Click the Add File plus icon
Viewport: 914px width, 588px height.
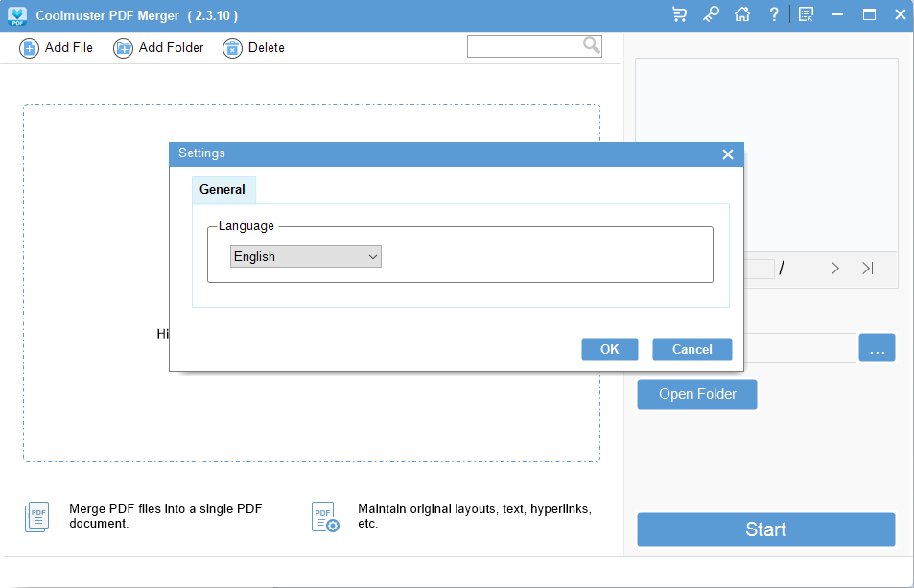[29, 48]
